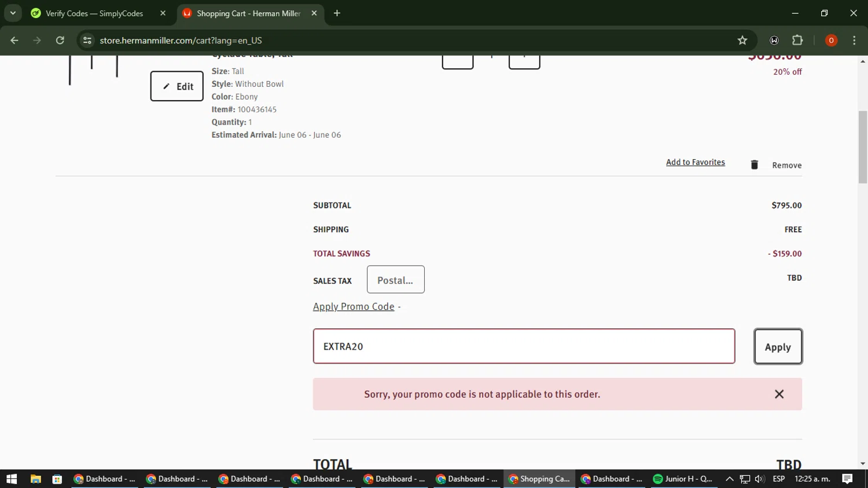Click the Postal code field for sales tax

tap(396, 280)
